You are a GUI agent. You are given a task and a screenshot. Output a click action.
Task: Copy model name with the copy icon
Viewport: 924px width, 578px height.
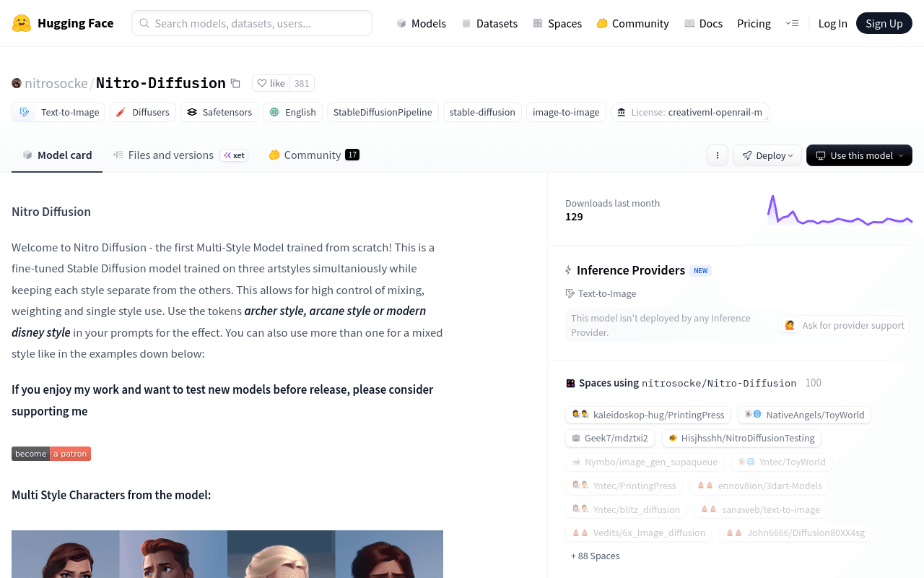[235, 83]
